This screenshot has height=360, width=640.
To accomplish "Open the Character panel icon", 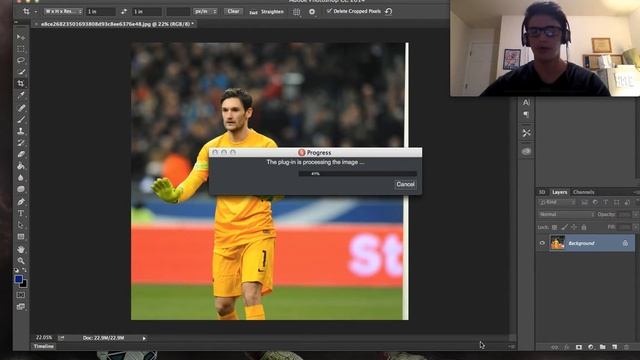I will point(526,102).
